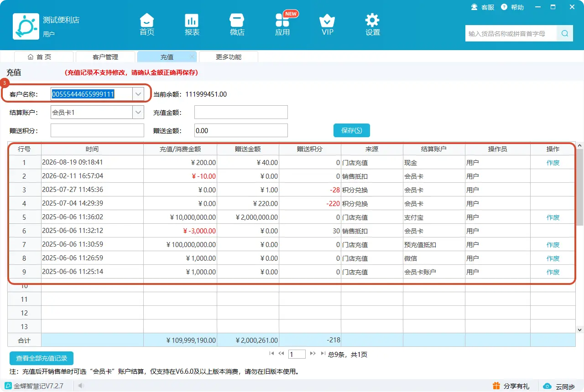Click the 保存(S) button
Image resolution: width=584 pixels, height=392 pixels.
[352, 130]
